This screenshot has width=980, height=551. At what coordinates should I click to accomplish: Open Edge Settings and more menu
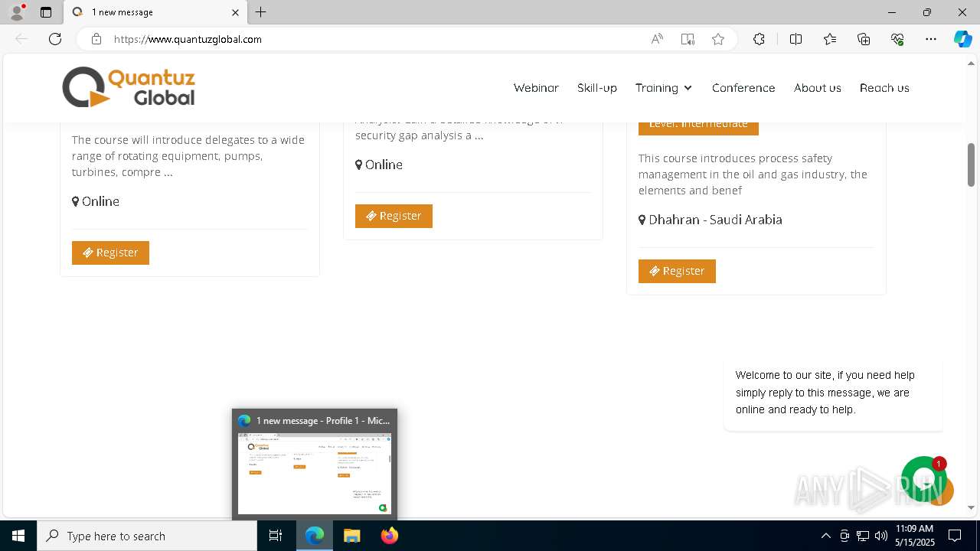931,39
